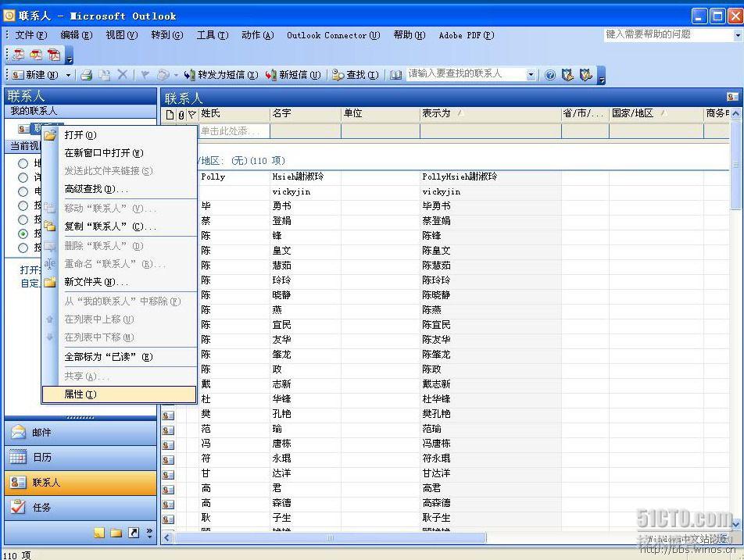
Task: Select the first view radio button (地...)
Action: tap(23, 163)
